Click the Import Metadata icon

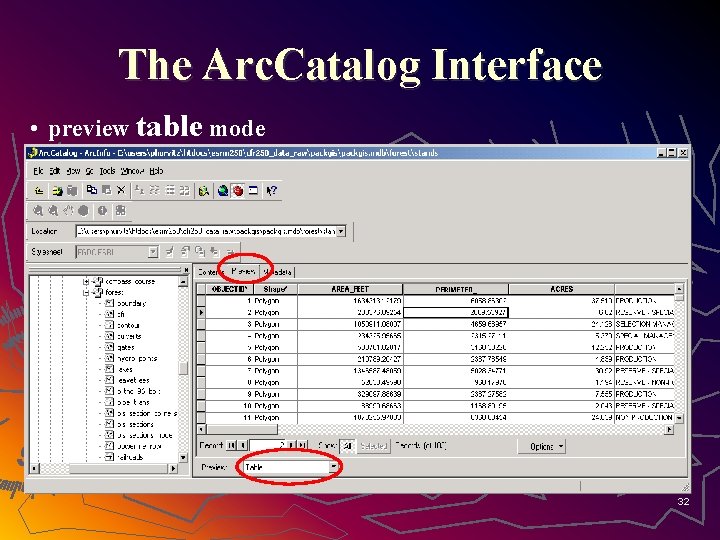click(x=214, y=251)
